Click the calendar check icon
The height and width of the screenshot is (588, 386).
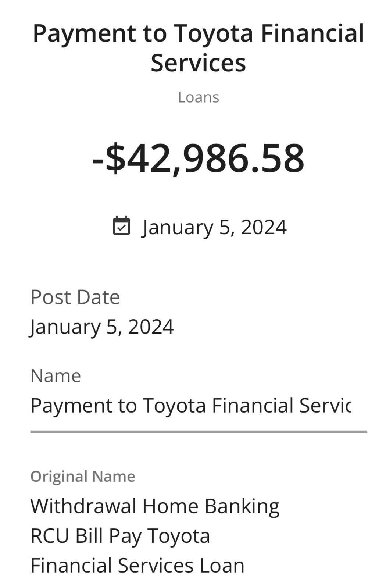pos(121,226)
